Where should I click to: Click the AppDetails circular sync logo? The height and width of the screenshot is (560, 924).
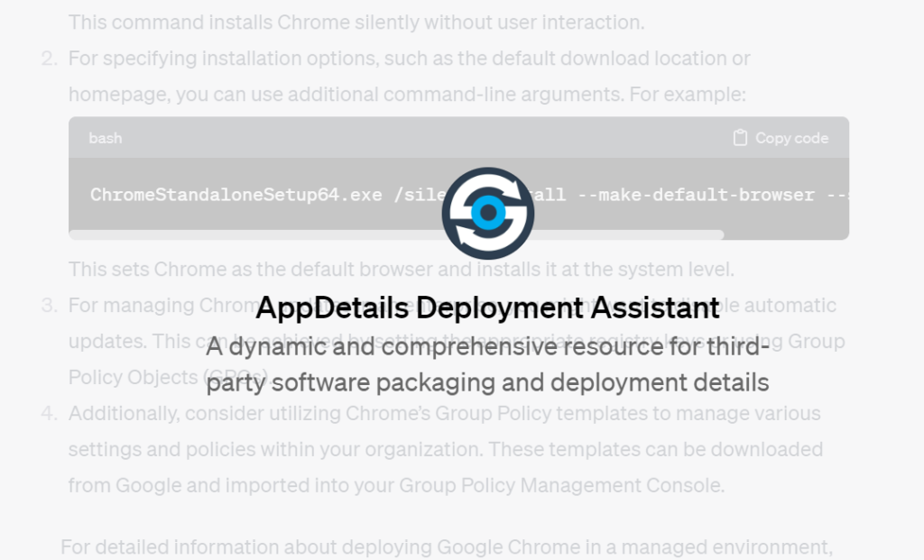(x=488, y=213)
